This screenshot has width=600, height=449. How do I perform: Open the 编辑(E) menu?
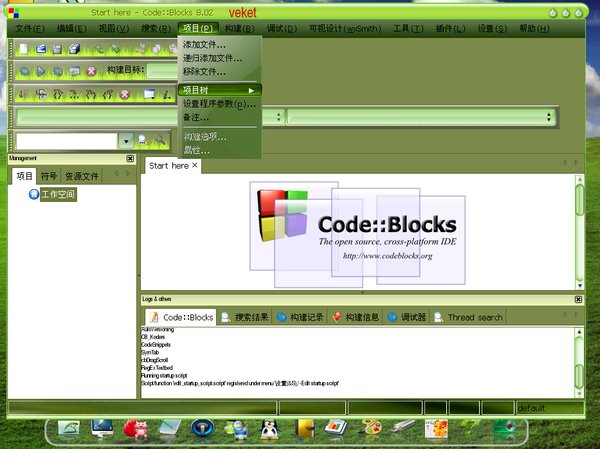point(72,29)
